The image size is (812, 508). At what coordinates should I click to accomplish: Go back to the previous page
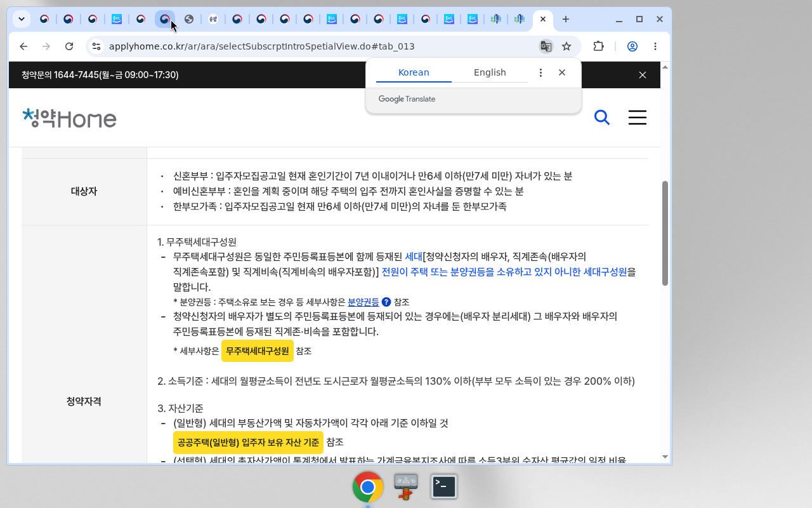click(x=23, y=46)
